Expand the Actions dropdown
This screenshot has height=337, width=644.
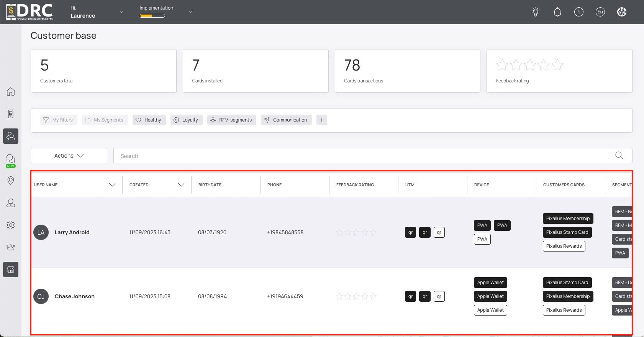69,156
